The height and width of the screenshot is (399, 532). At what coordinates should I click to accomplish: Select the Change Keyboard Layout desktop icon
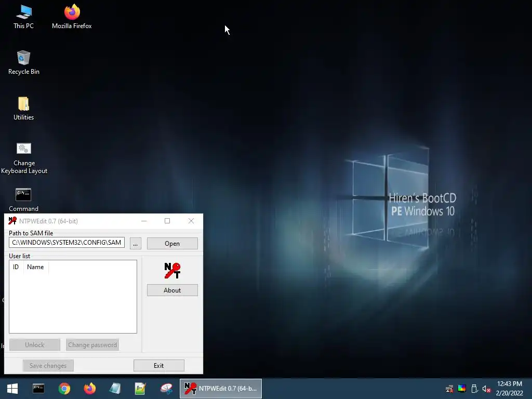(24, 158)
